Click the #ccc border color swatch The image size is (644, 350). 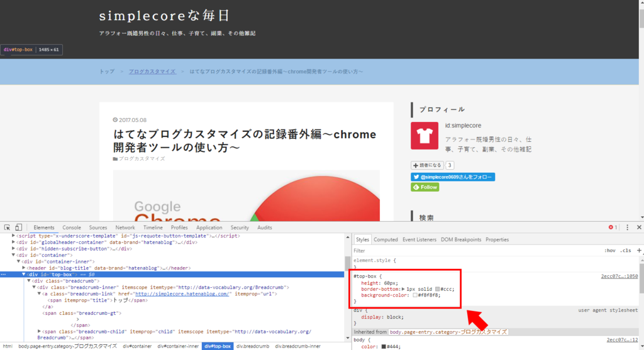click(x=438, y=289)
